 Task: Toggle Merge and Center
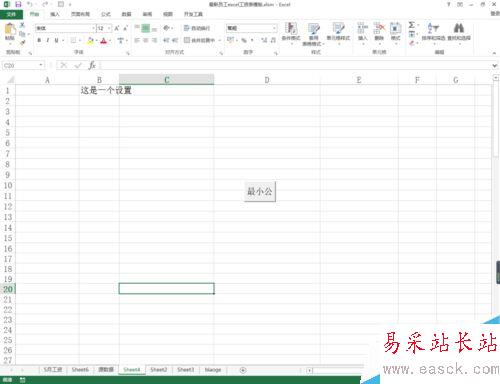tap(199, 40)
